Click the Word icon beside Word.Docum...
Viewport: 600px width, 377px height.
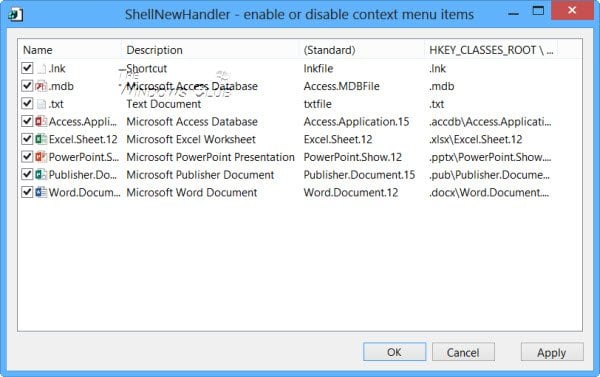(41, 192)
